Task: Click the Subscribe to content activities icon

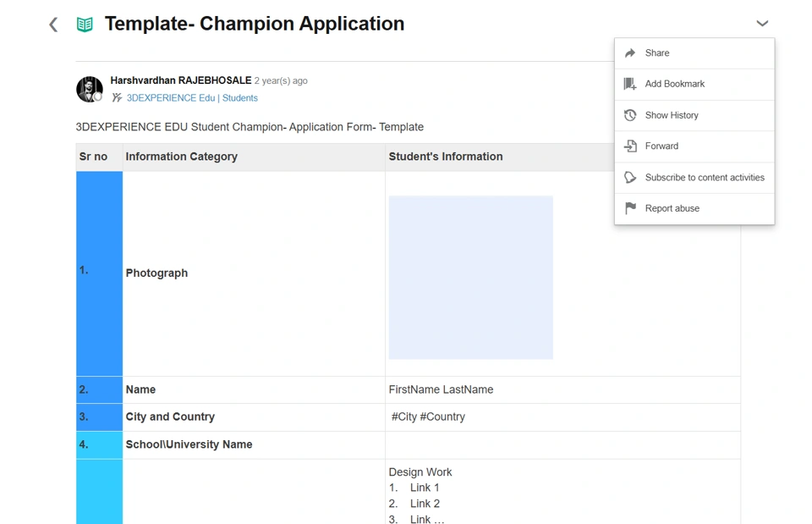Action: click(630, 178)
